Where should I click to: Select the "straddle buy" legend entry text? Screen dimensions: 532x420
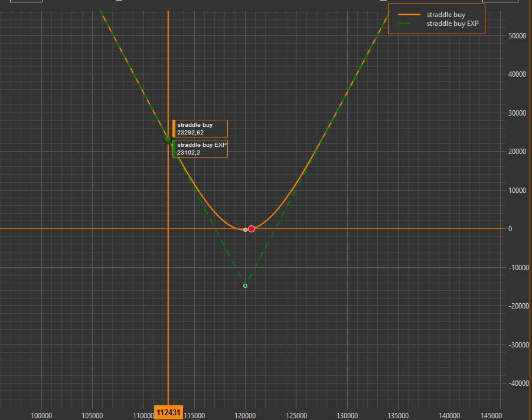point(446,15)
